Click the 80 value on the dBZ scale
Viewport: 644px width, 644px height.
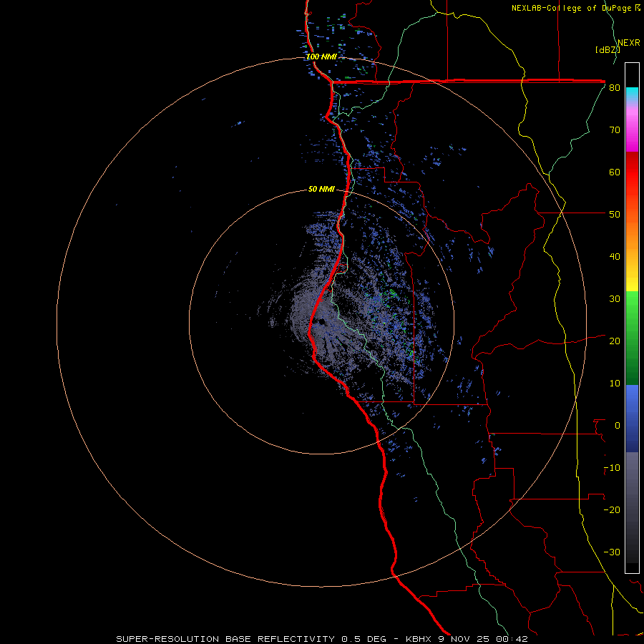point(615,88)
